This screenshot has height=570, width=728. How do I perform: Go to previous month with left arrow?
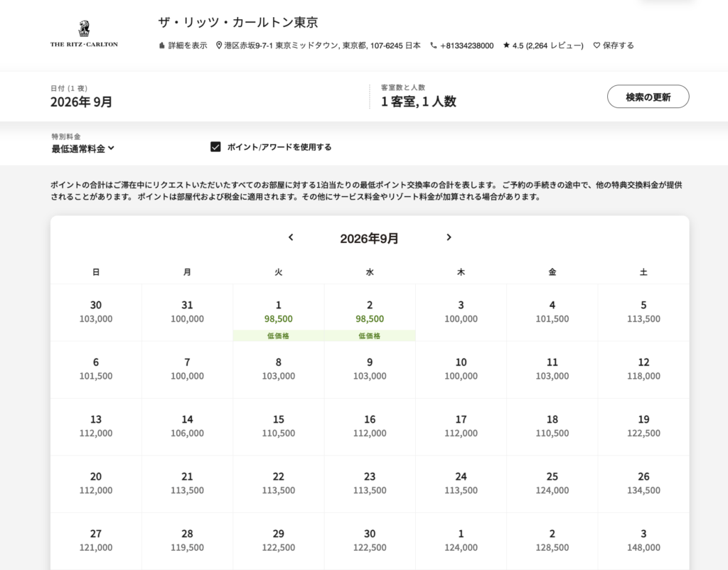(x=291, y=237)
